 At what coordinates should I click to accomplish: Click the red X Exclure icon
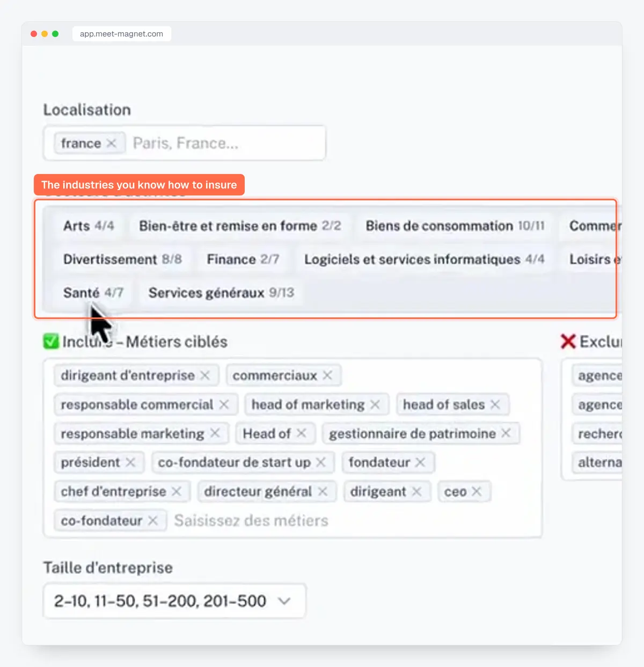pos(568,342)
